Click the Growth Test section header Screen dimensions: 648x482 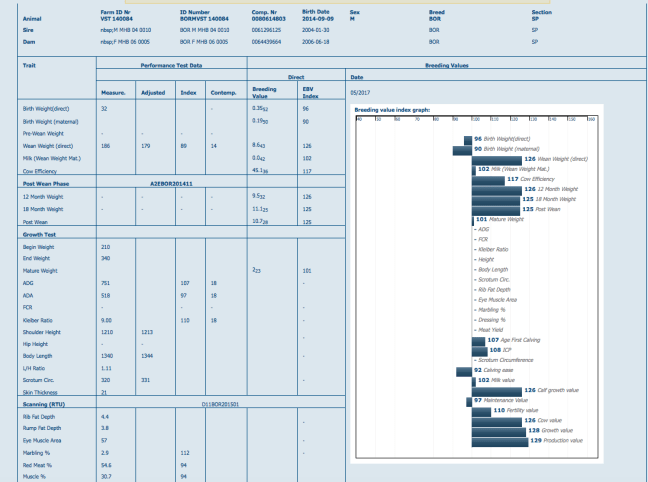pyautogui.click(x=40, y=233)
